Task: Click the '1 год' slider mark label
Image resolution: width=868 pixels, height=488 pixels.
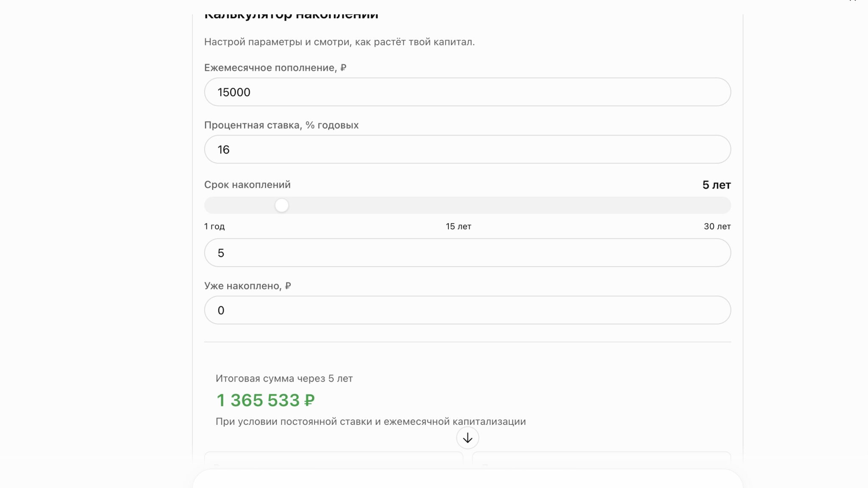Action: click(214, 227)
